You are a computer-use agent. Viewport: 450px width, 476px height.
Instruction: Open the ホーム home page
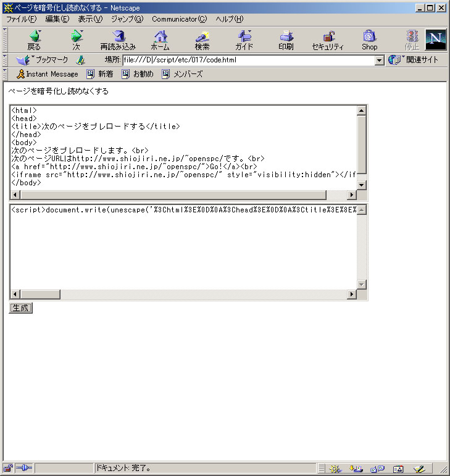click(160, 40)
